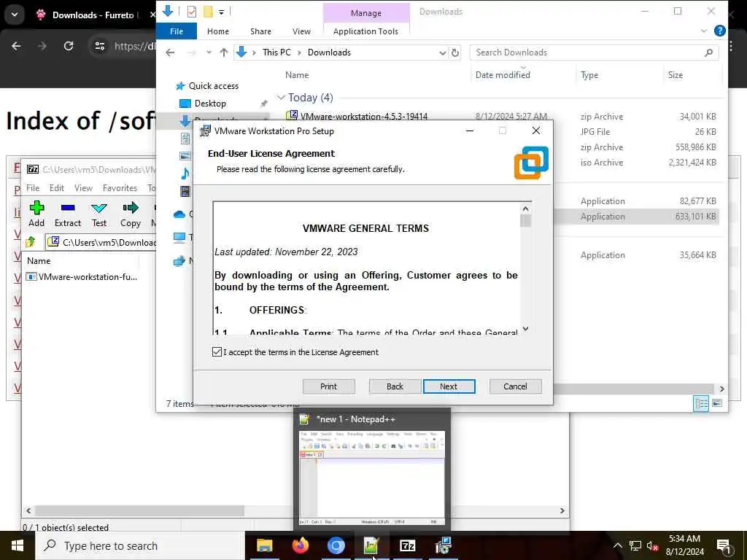This screenshot has width=747, height=560.
Task: Select VMware-workstation-4.5.3-19414 zip file
Action: [x=363, y=116]
